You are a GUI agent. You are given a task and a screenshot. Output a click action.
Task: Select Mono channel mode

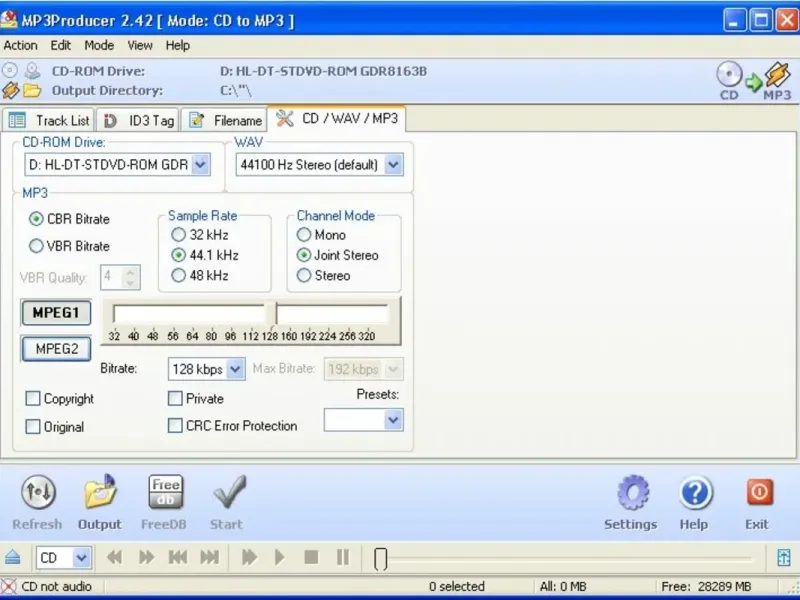pyautogui.click(x=304, y=235)
